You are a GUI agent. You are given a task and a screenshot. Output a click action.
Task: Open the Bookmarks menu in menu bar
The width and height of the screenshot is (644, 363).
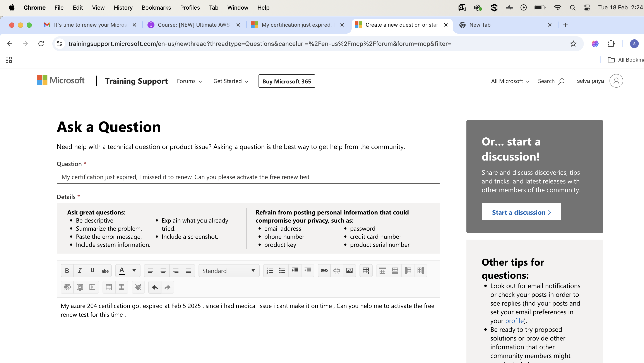[156, 7]
